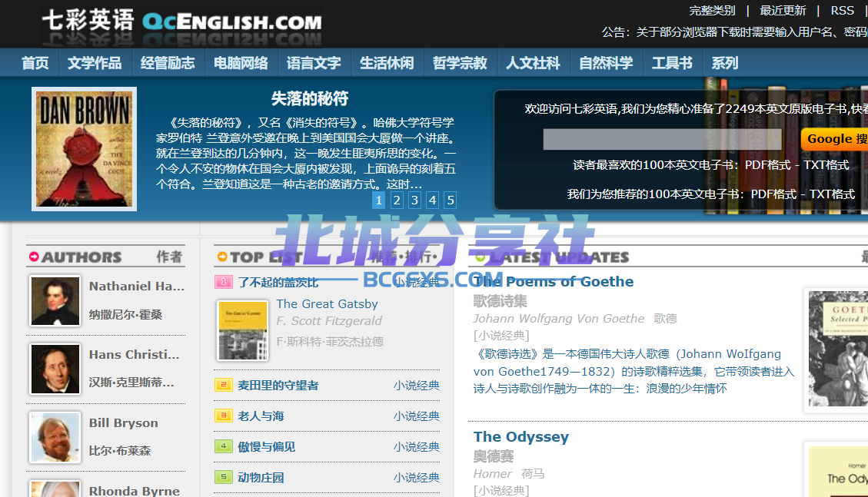This screenshot has width=868, height=497.
Task: Click Bill Bryson's portrait
Action: pyautogui.click(x=55, y=437)
